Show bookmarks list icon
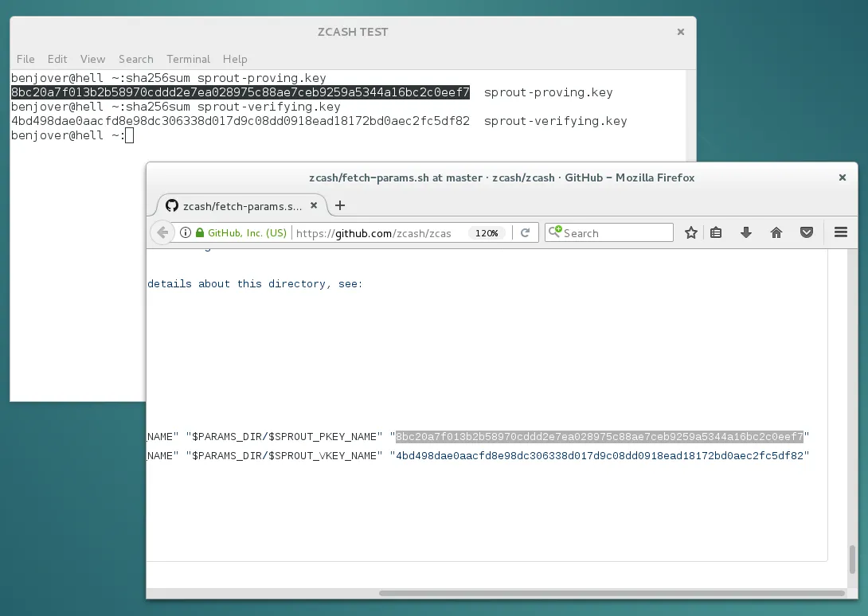 [716, 233]
